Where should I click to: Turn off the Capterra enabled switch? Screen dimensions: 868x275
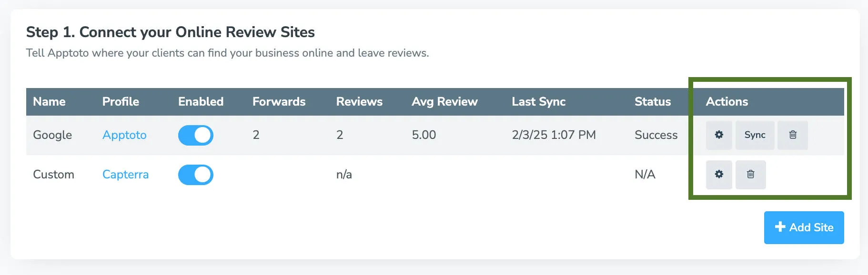(196, 175)
